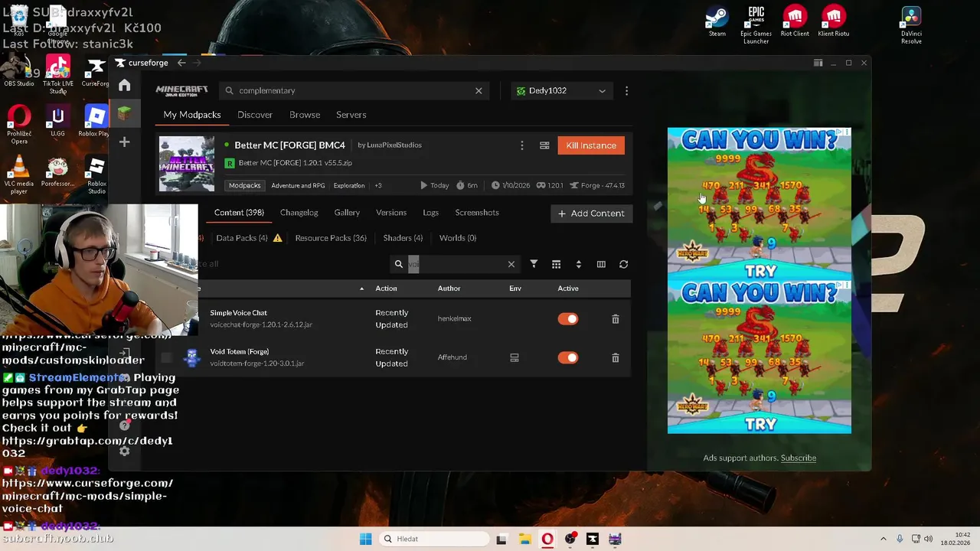Image resolution: width=980 pixels, height=551 pixels.
Task: Filter content by Data Packs (4)
Action: click(x=242, y=238)
